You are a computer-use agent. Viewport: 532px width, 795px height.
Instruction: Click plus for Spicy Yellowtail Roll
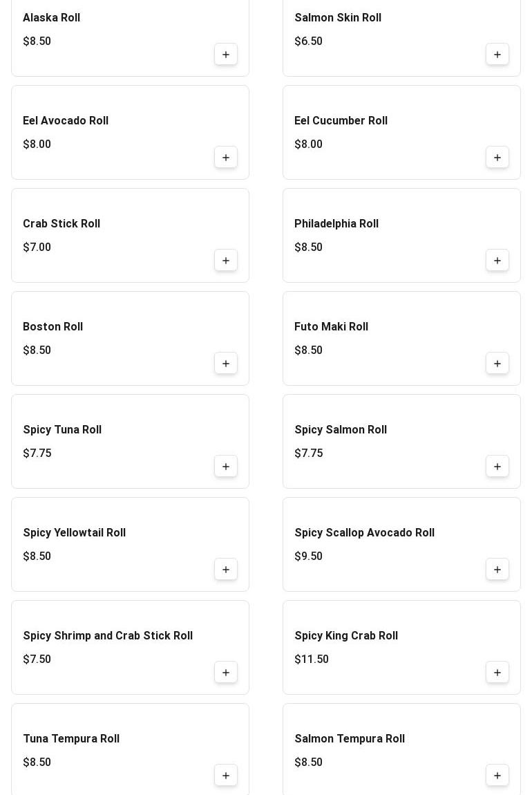pos(226,570)
